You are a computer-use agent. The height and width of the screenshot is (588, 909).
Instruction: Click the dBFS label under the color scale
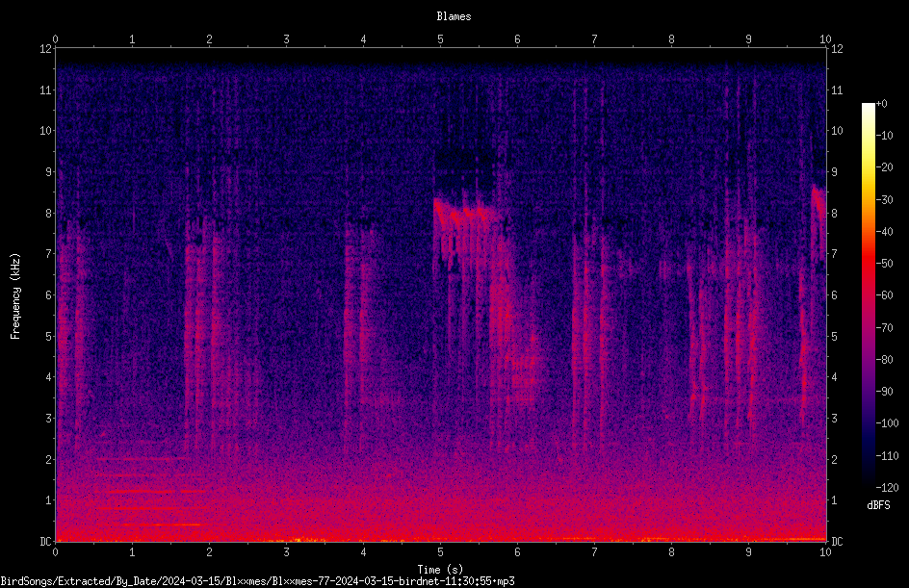click(x=878, y=505)
